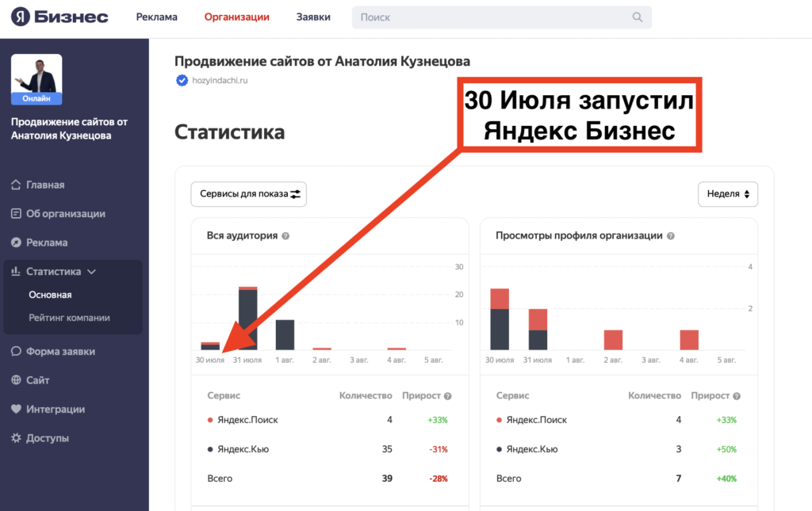The height and width of the screenshot is (511, 812).
Task: Go to Главная in the sidebar
Action: pos(45,185)
